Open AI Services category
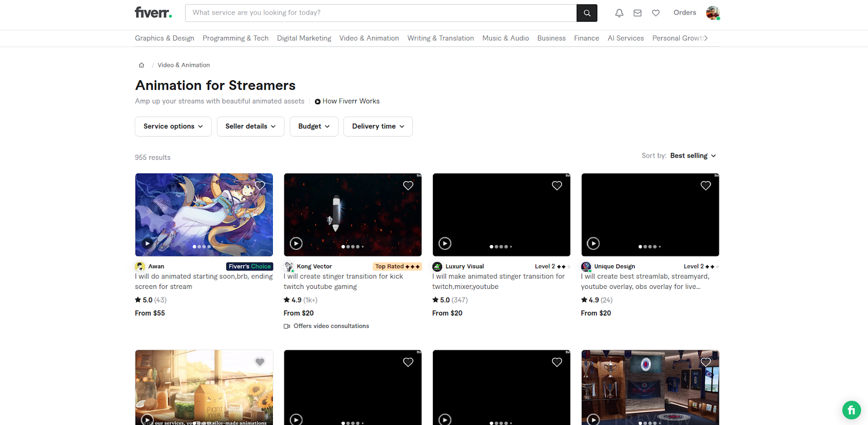The height and width of the screenshot is (425, 868). point(626,38)
